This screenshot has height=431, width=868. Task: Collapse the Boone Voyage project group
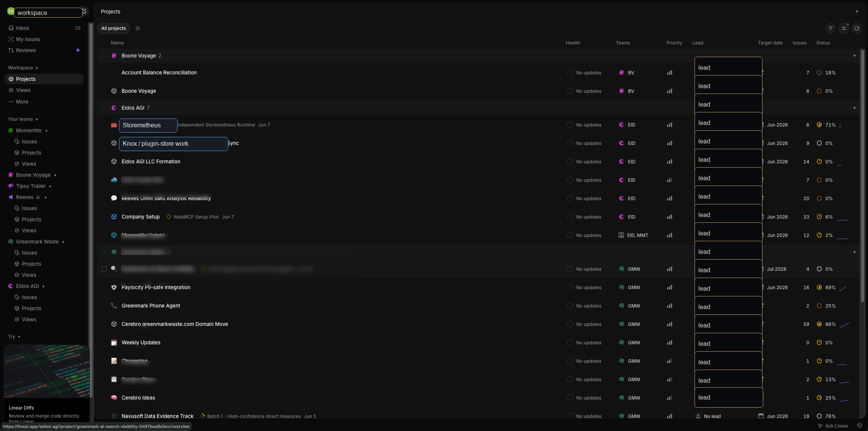click(104, 56)
